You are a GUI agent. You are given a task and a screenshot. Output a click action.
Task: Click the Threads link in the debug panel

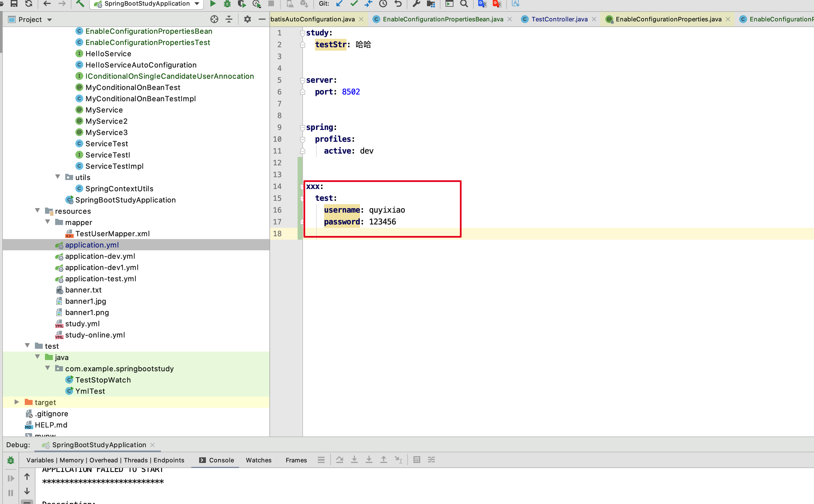click(135, 460)
